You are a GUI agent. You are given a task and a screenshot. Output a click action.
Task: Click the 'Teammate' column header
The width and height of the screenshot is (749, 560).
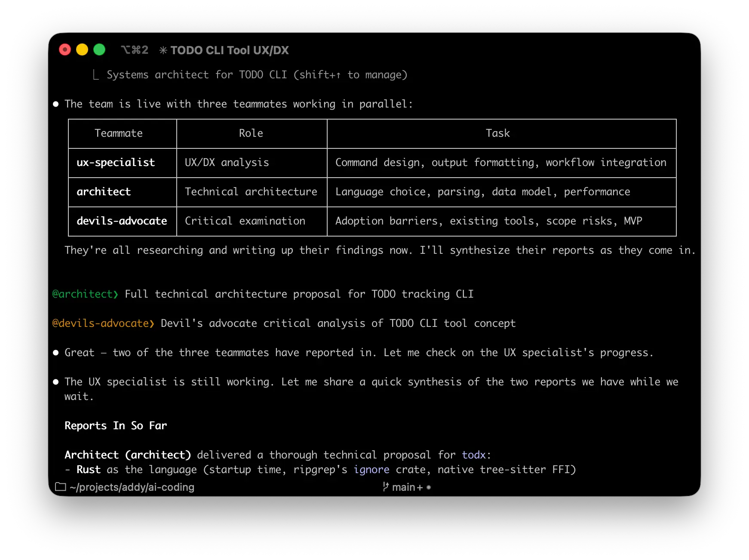click(118, 133)
